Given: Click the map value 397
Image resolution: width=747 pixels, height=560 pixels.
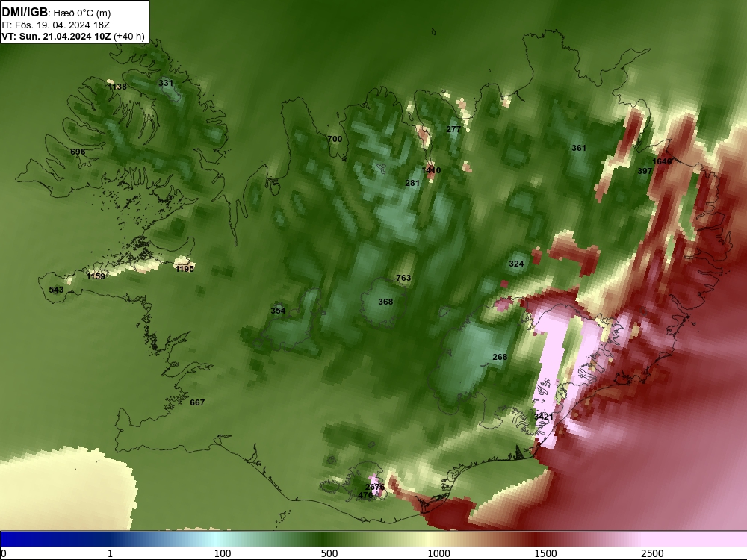Looking at the screenshot, I should point(645,172).
